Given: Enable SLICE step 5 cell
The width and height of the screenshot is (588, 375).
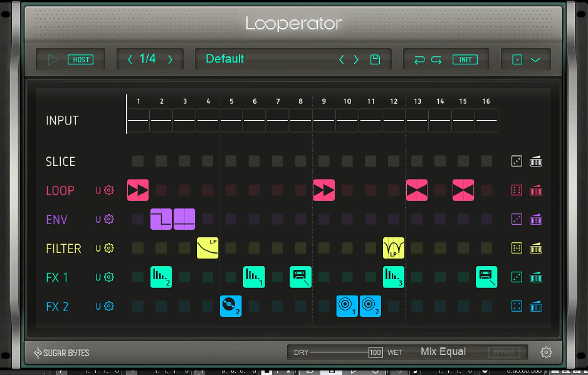Looking at the screenshot, I should point(231,162).
